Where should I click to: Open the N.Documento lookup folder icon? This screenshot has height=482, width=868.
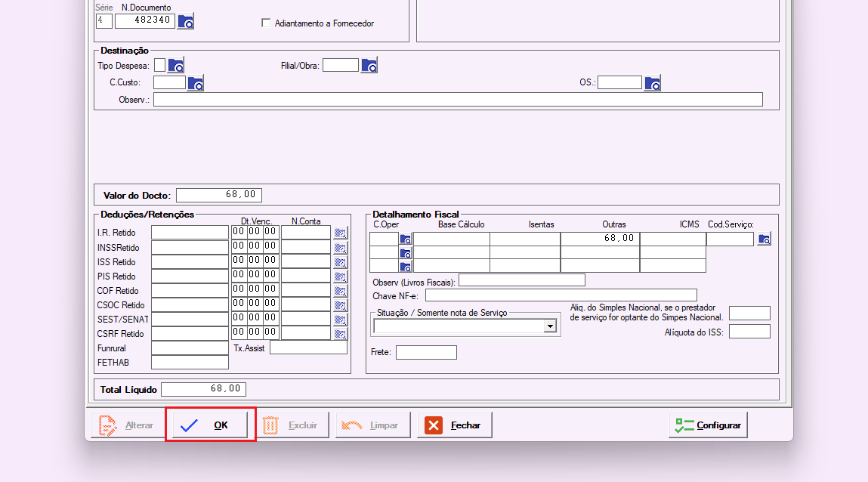[x=185, y=21]
